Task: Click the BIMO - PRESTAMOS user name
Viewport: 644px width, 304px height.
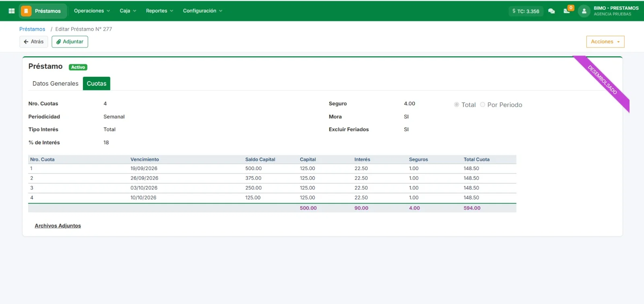Action: [x=616, y=8]
